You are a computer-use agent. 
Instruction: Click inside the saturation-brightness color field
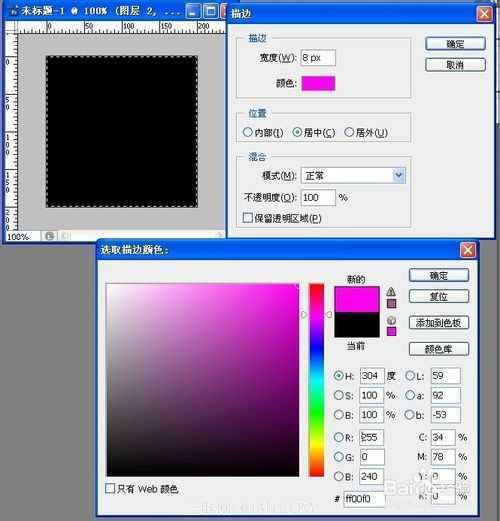[203, 380]
